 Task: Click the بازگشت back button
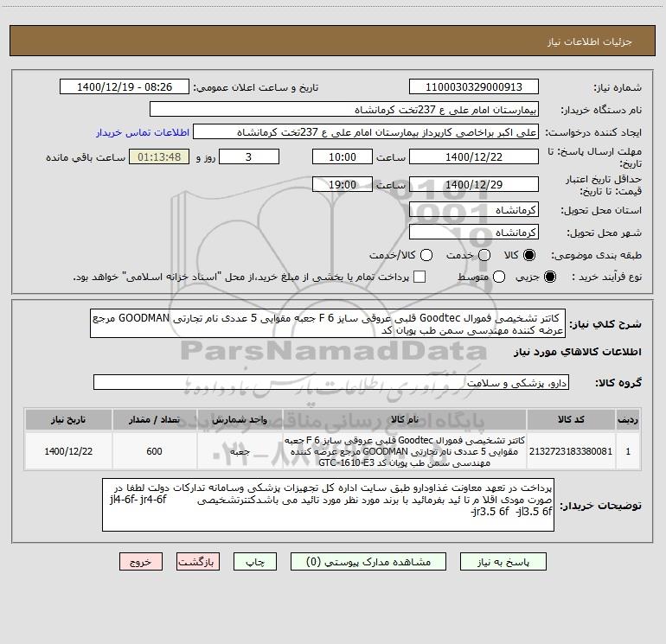point(198,562)
